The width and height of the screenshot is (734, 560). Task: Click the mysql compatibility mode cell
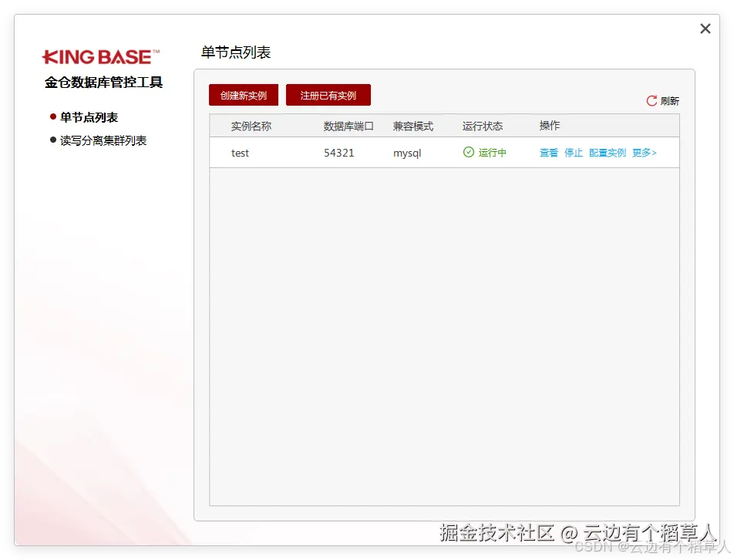407,153
